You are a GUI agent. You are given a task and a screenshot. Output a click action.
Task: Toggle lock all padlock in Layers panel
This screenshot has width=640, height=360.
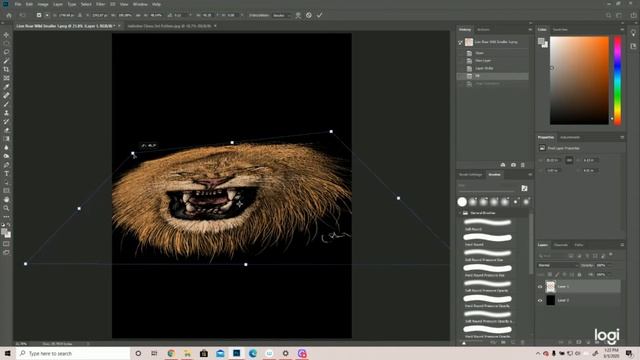coord(579,275)
